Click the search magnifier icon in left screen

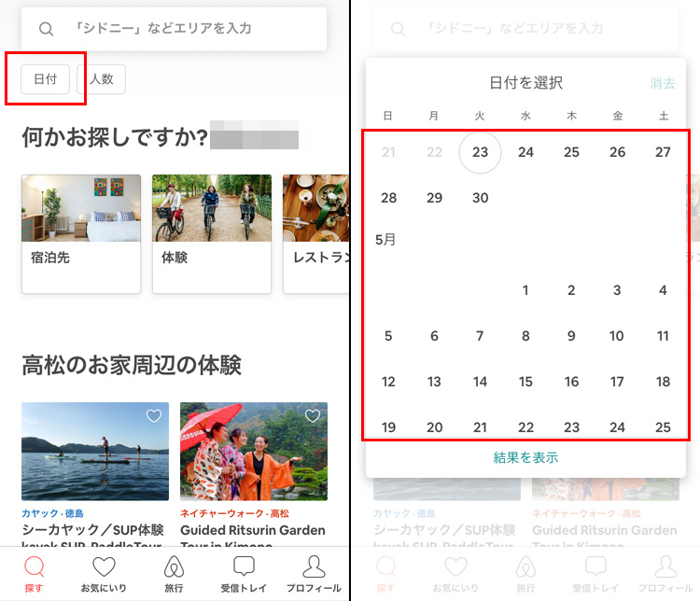point(46,29)
